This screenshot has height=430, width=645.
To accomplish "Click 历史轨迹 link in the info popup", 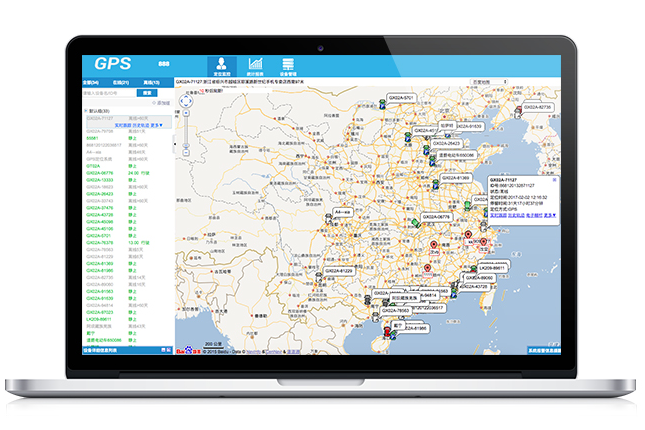I will (x=514, y=214).
